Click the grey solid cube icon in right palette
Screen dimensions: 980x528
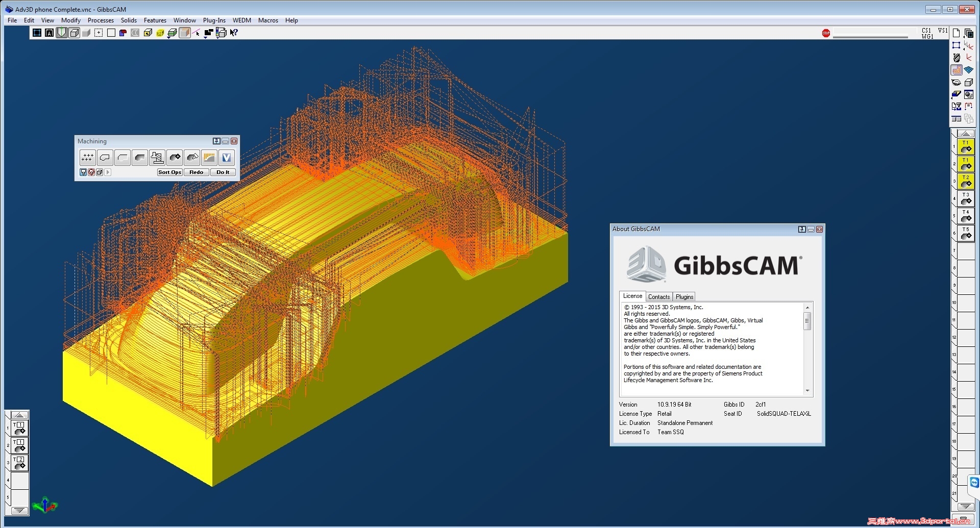point(969,82)
